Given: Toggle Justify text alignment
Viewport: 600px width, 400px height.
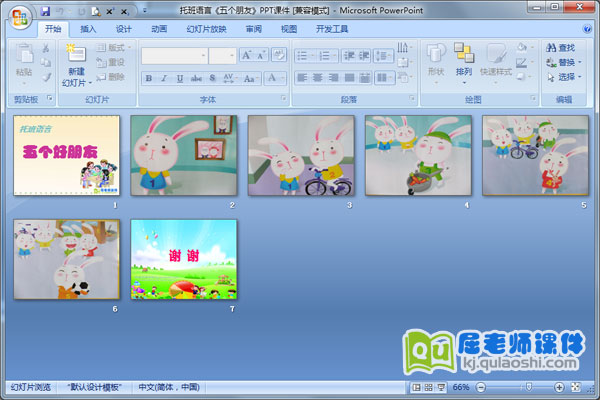Looking at the screenshot, I should (x=349, y=78).
